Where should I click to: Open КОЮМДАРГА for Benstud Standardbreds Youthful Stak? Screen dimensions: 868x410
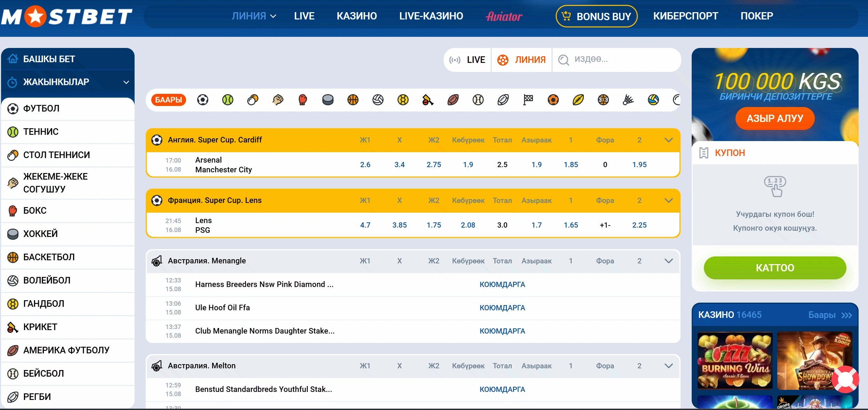coord(502,389)
